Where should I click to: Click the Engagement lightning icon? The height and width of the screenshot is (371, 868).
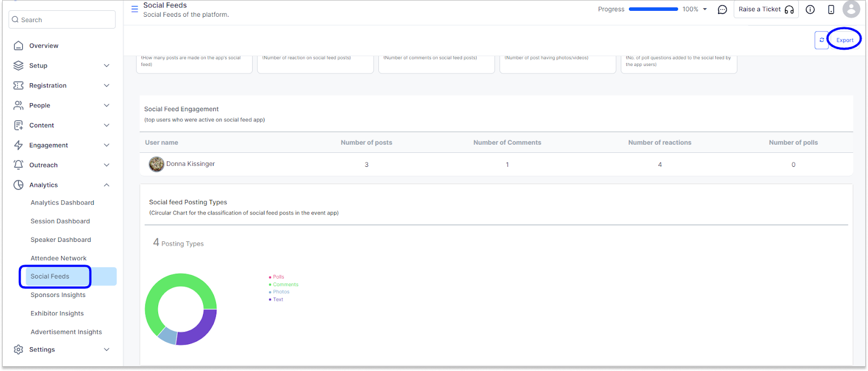[x=18, y=145]
